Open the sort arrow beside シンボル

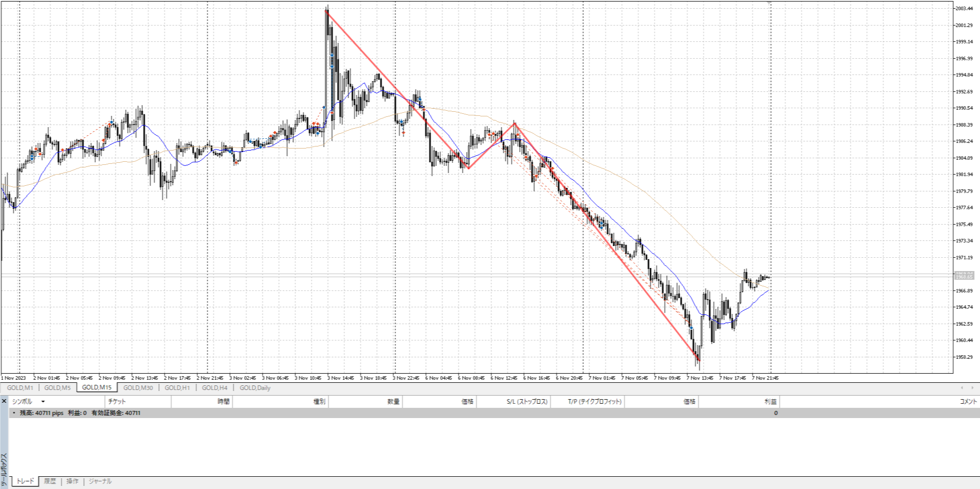click(43, 402)
